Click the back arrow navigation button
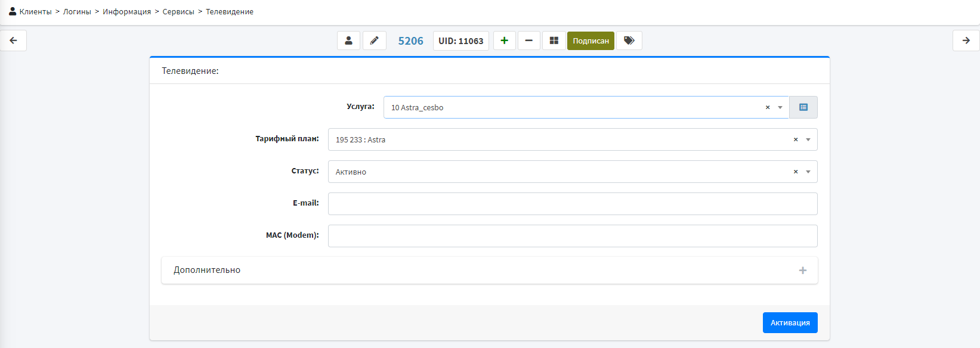Image resolution: width=980 pixels, height=348 pixels. 13,41
